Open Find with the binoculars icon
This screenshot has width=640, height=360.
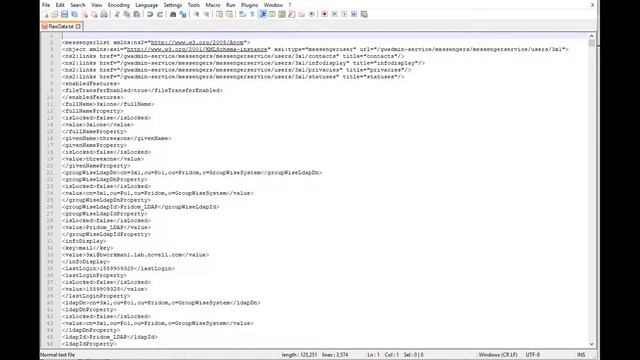point(173,14)
